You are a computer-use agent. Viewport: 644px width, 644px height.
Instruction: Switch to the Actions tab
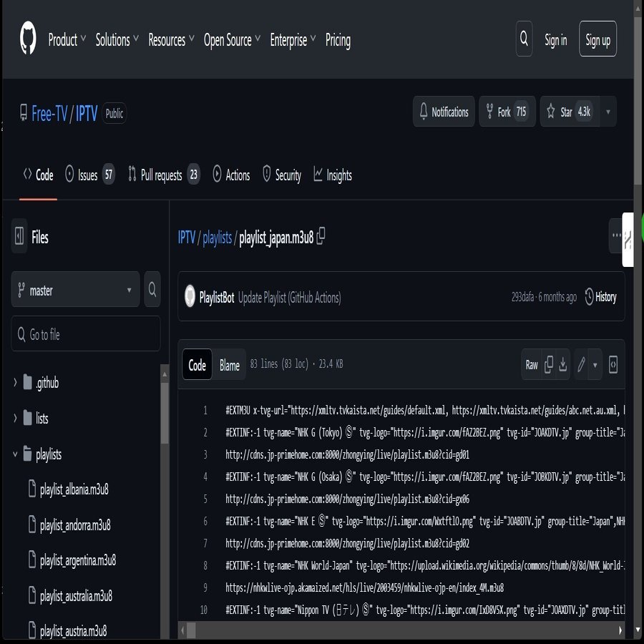231,175
